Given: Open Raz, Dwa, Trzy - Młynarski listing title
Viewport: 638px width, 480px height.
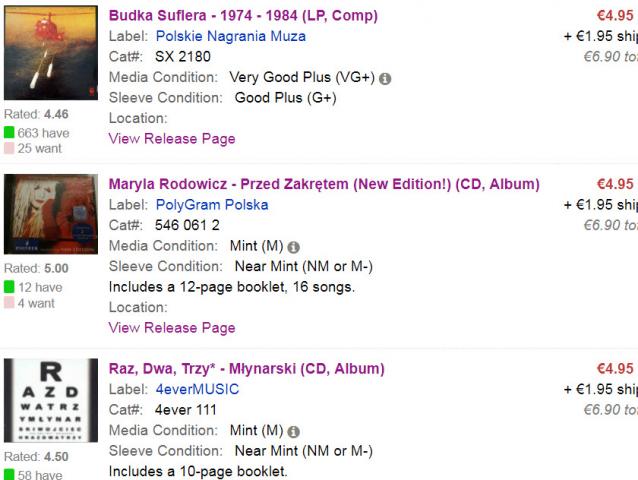Looking at the screenshot, I should 246,369.
